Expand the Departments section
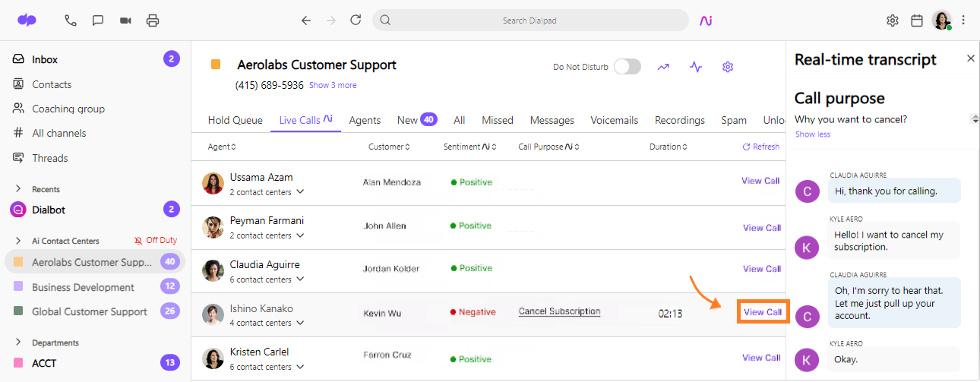The image size is (980, 382). pyautogui.click(x=18, y=343)
